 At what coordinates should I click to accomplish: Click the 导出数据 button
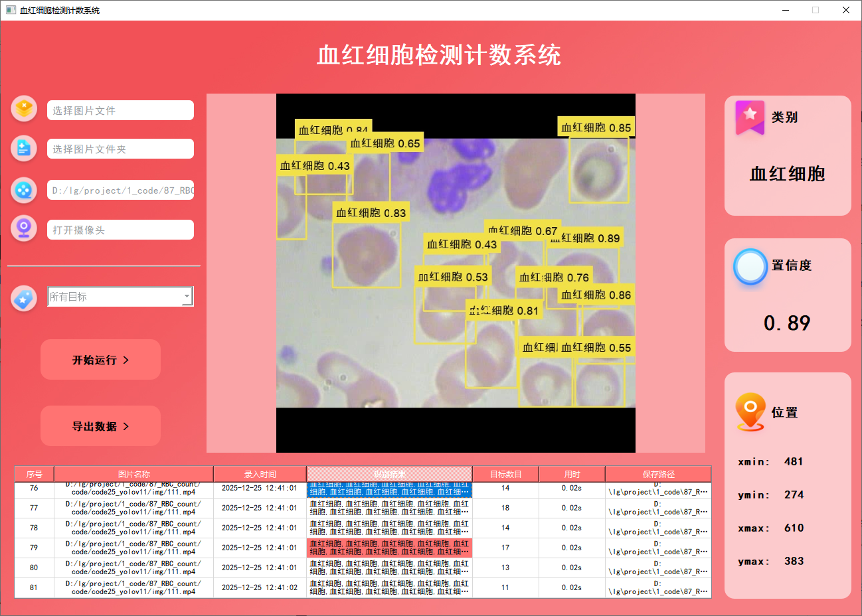[100, 426]
